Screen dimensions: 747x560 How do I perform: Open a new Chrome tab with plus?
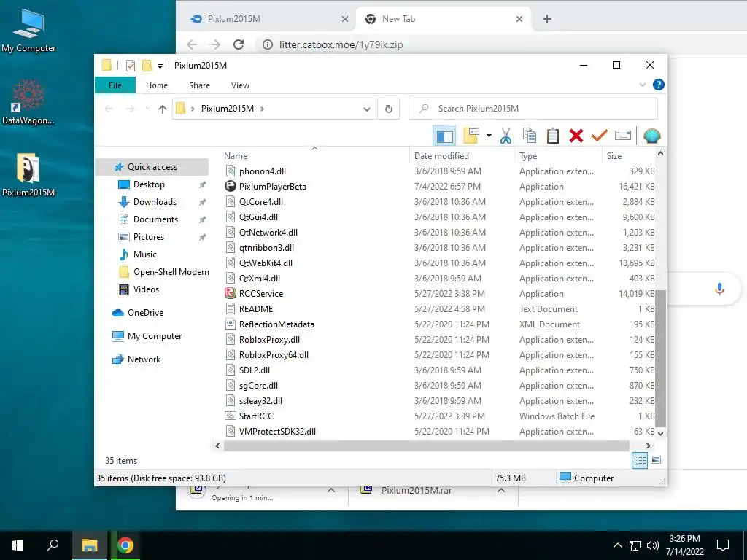(547, 19)
